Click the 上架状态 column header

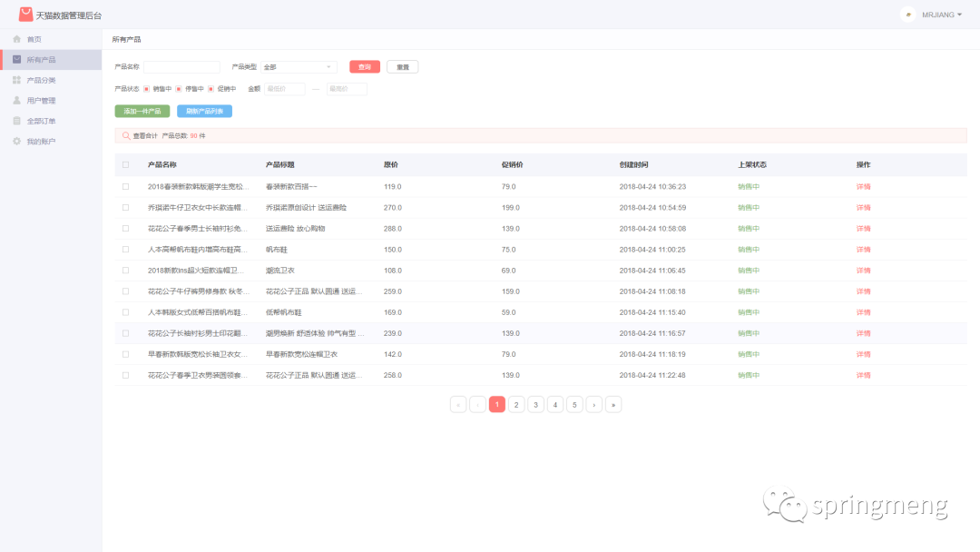pyautogui.click(x=752, y=165)
